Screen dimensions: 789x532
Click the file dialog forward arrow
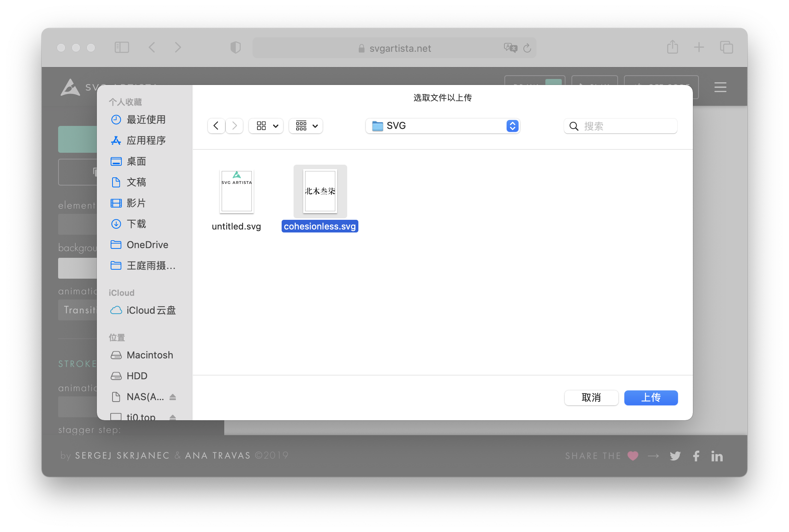[x=234, y=126]
